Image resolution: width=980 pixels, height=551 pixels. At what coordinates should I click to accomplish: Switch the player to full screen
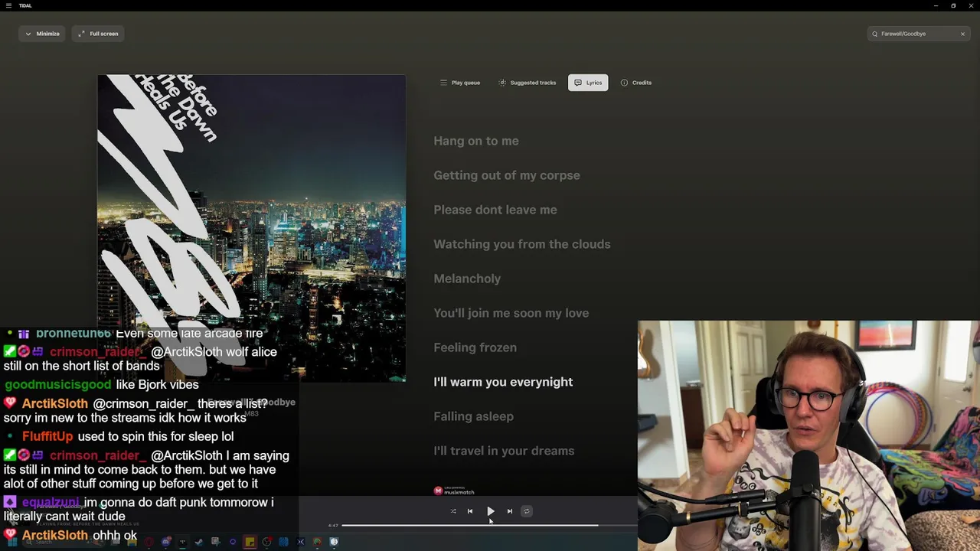tap(98, 34)
